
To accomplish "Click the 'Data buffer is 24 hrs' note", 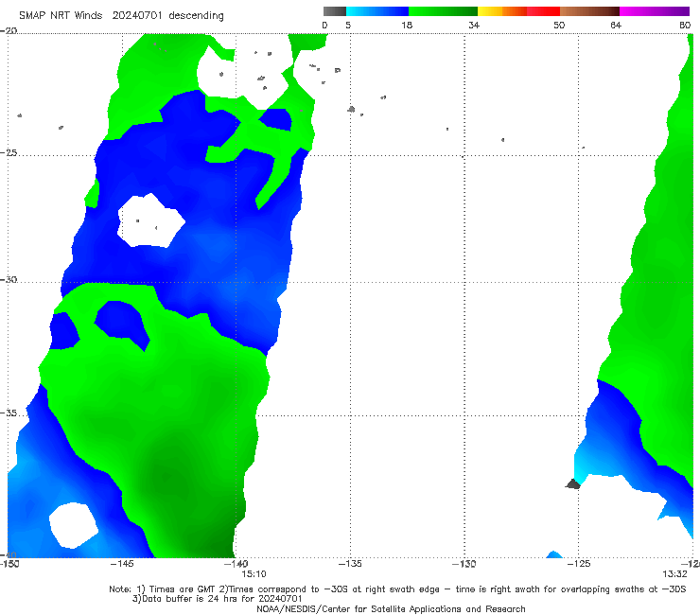I will (218, 599).
